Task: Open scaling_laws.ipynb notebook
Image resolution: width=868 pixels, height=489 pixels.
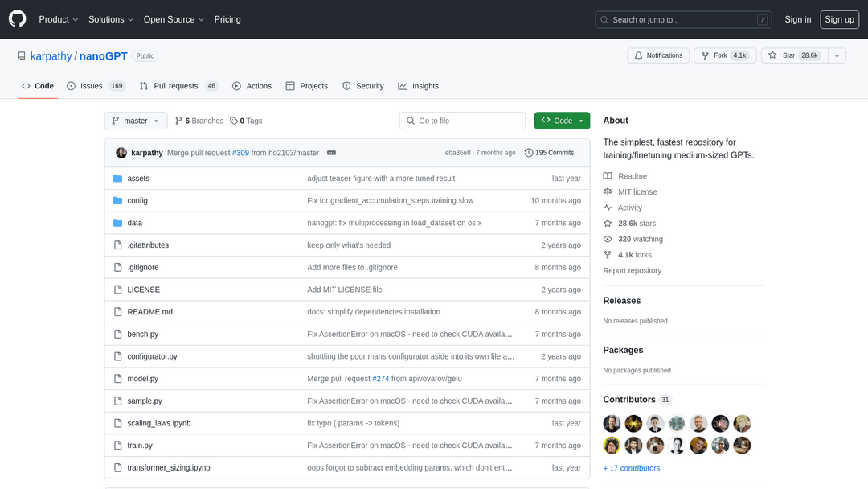Action: pyautogui.click(x=159, y=422)
